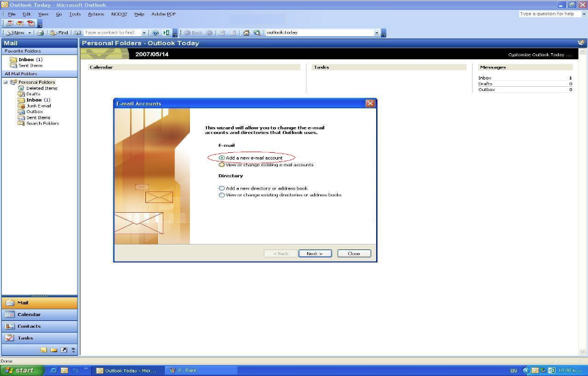Click the 'Type a contact to find' field
The height and width of the screenshot is (376, 588).
coord(112,32)
